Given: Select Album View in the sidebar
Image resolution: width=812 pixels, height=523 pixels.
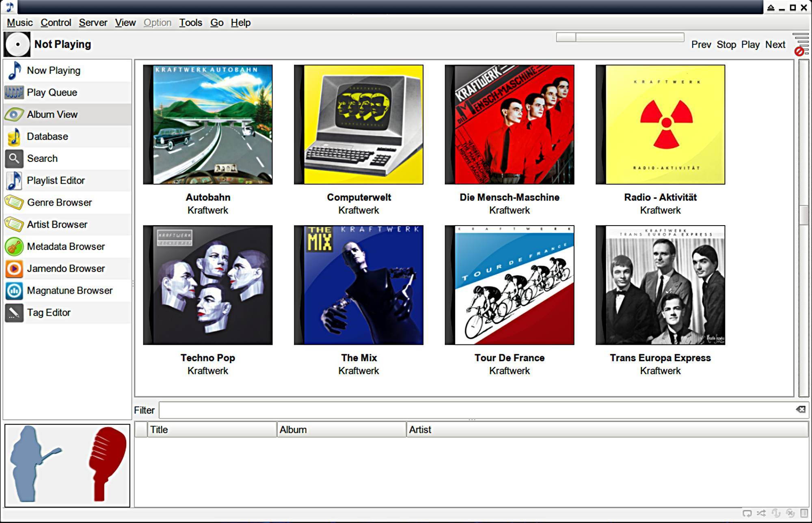Looking at the screenshot, I should click(x=67, y=114).
